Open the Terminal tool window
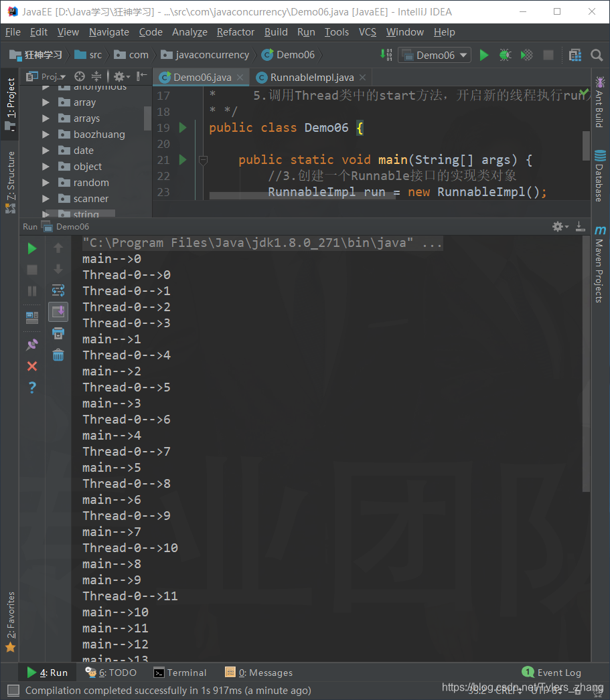Screen dimensions: 610x700 [x=180, y=673]
